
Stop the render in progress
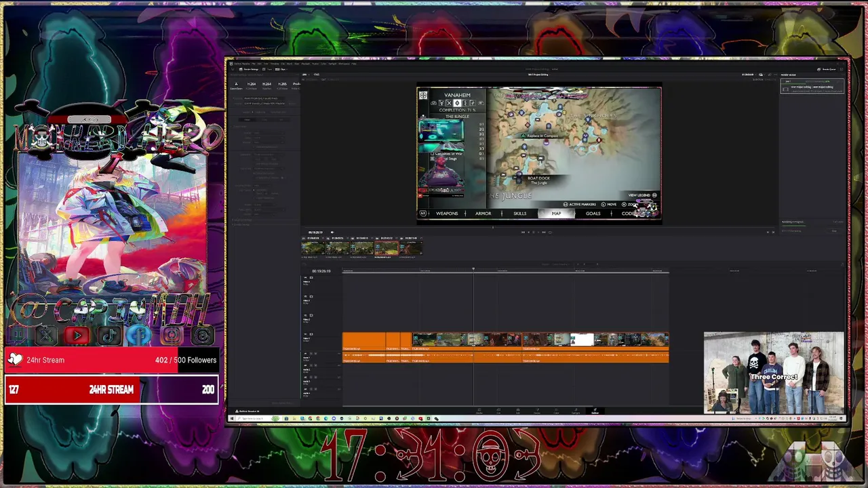tap(834, 231)
